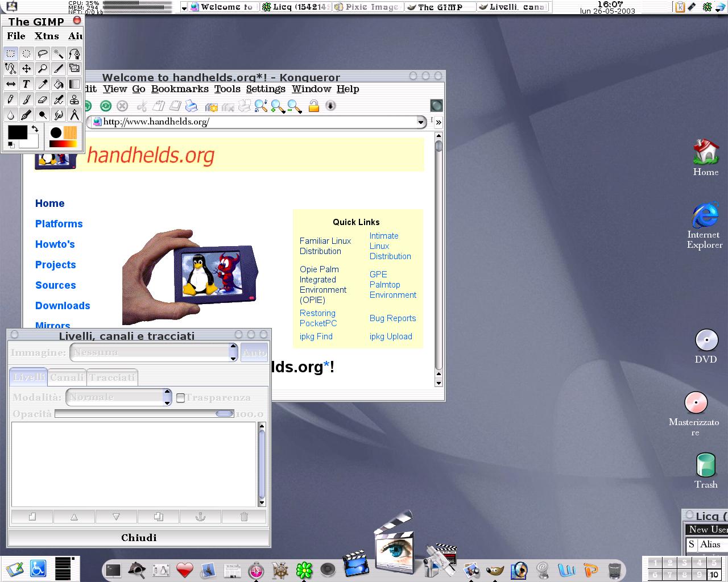Open the Home desktop icon
This screenshot has width=728, height=582.
[706, 157]
